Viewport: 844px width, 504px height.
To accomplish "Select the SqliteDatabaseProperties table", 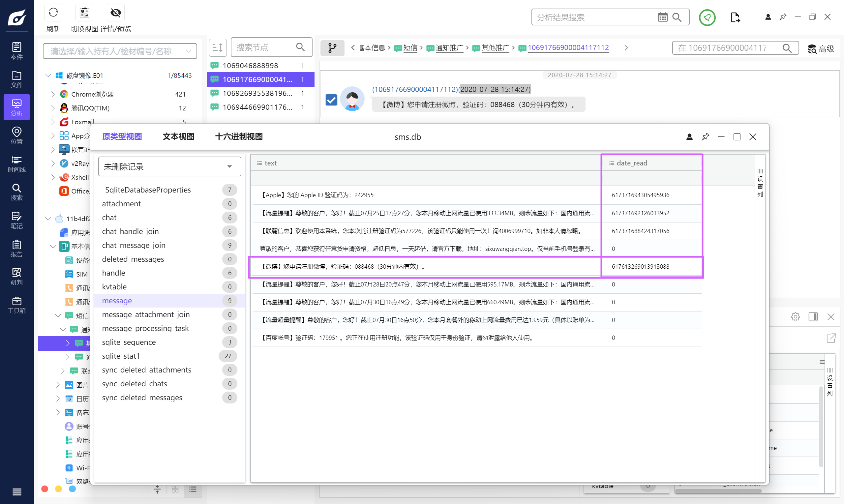I will point(169,190).
